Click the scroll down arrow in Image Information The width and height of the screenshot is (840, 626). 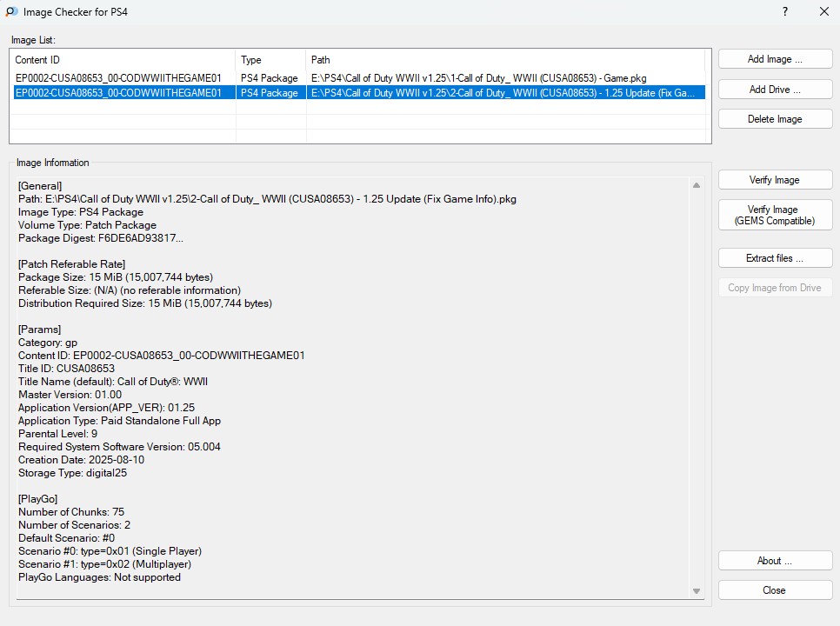point(696,591)
